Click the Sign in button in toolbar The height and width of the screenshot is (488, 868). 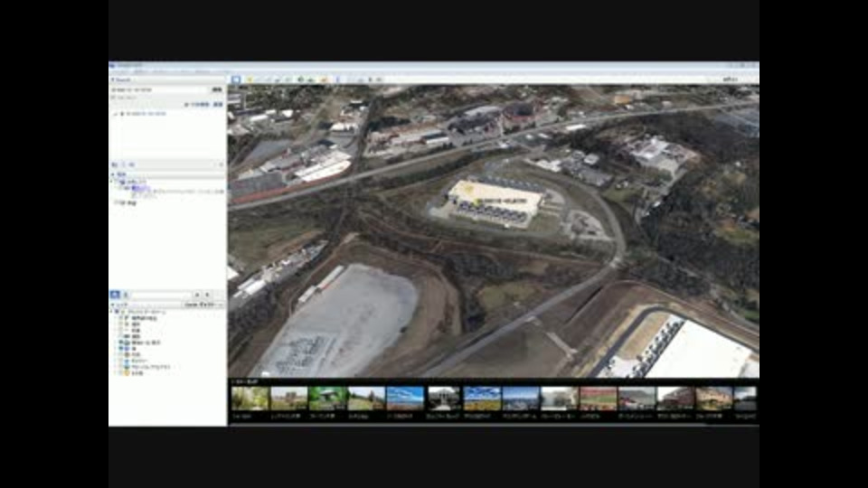[x=731, y=80]
